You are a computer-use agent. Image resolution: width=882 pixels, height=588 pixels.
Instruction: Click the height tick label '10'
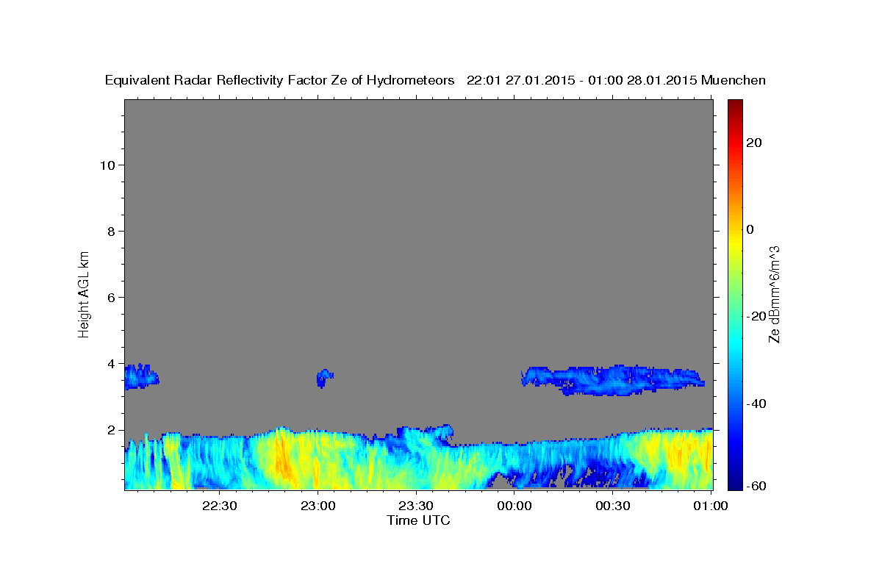tap(107, 165)
